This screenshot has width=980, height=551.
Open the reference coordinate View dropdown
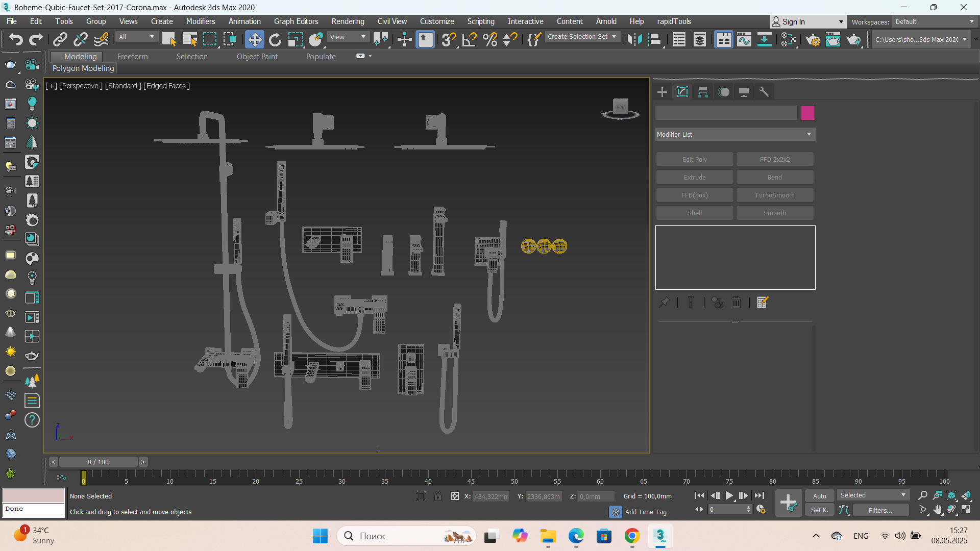click(x=348, y=37)
